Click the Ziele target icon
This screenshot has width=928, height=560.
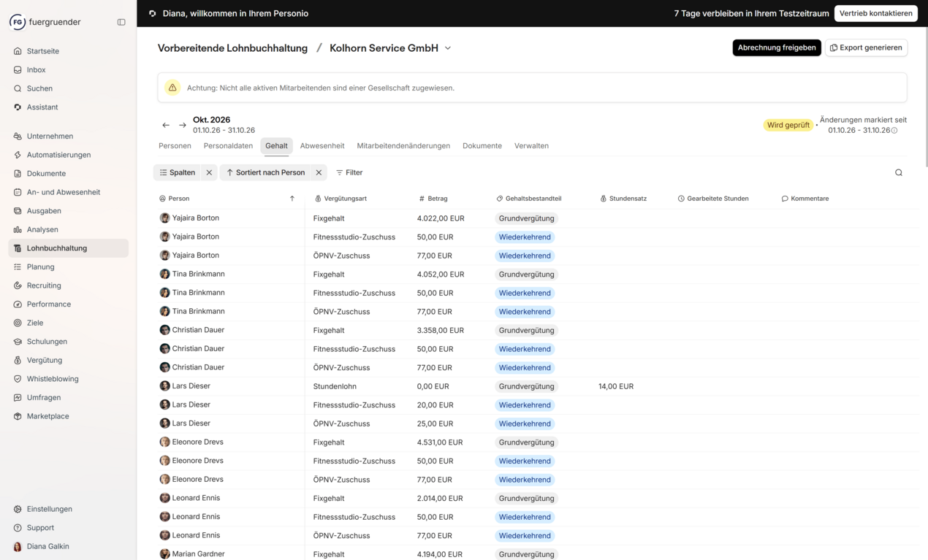18,323
